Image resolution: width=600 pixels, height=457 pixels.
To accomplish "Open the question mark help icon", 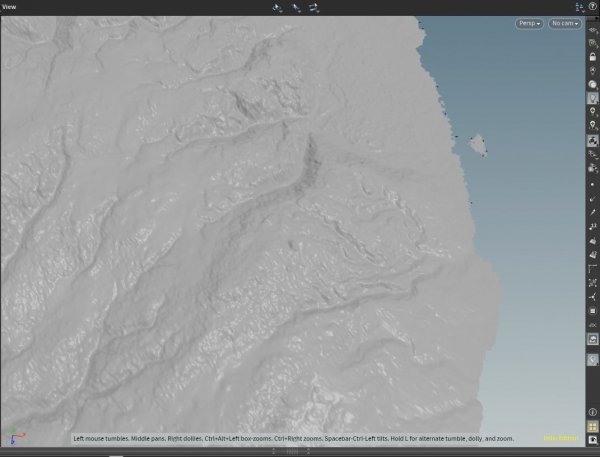I will (x=593, y=7).
